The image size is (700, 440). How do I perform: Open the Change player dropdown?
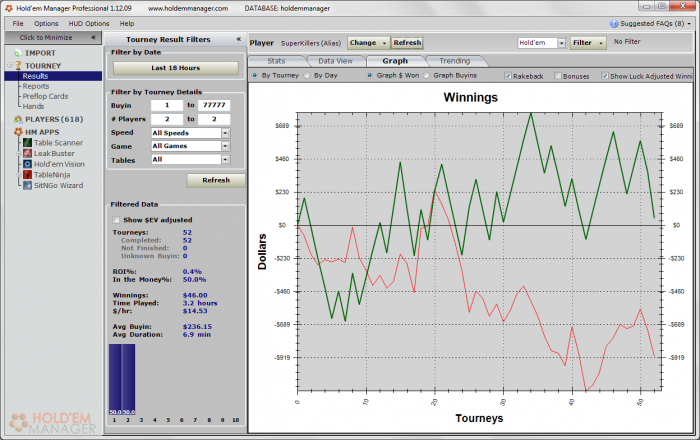click(368, 43)
